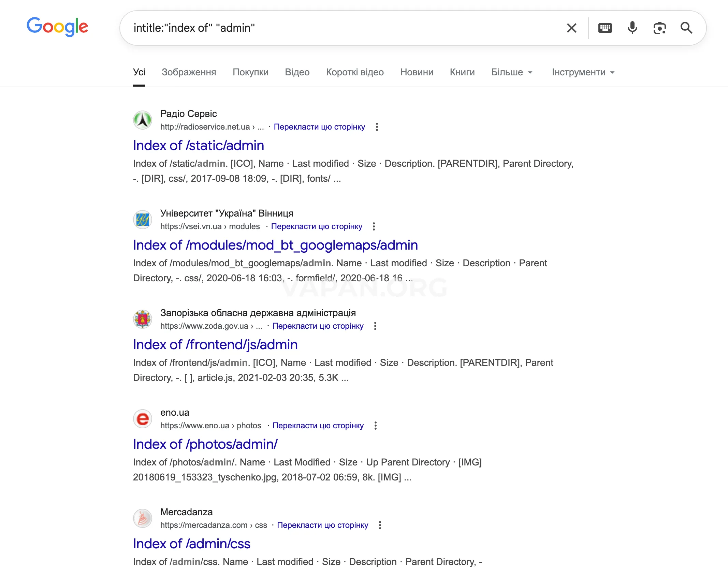Open the Index of /frontend/js/admin result
728x579 pixels.
click(x=216, y=345)
